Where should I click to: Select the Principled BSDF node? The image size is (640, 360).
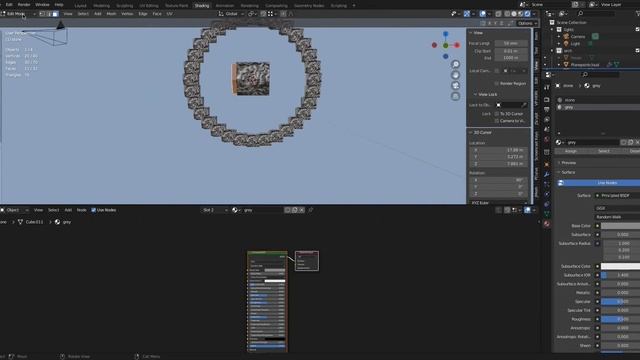click(267, 302)
